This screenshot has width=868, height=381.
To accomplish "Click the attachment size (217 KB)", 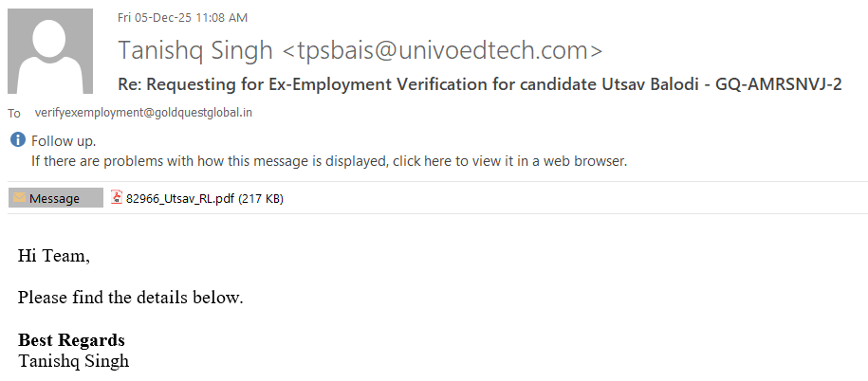I will (261, 198).
